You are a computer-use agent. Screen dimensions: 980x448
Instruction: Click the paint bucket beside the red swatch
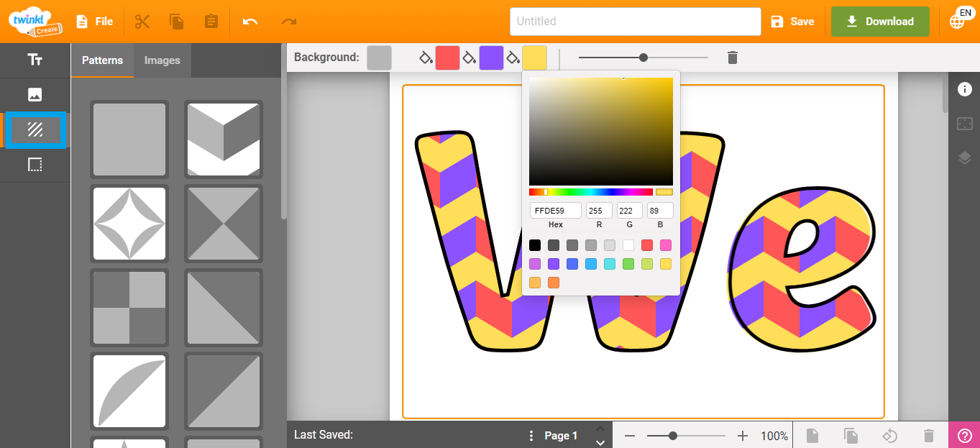pos(426,58)
